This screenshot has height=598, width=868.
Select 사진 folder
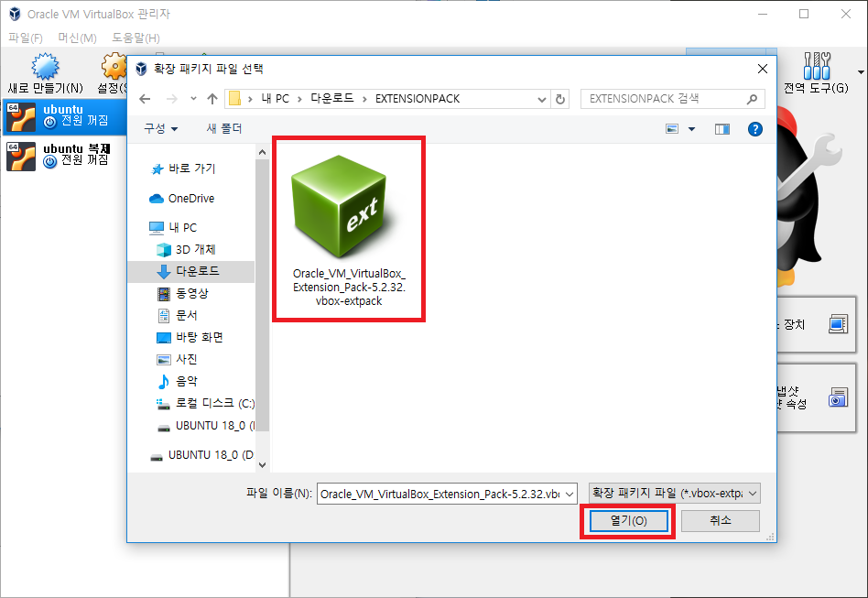178,359
